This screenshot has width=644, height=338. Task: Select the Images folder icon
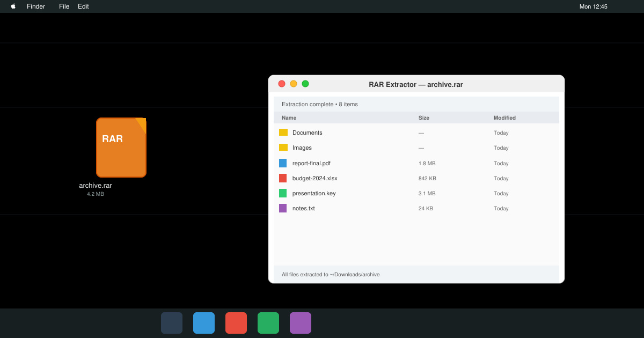(283, 148)
